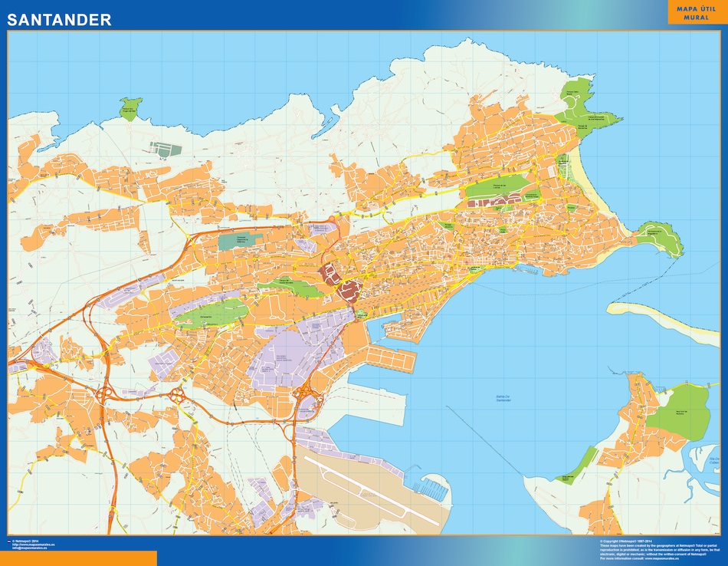The height and width of the screenshot is (566, 728).
Task: Click the Península de la Magdalena green area
Action: [x=661, y=238]
